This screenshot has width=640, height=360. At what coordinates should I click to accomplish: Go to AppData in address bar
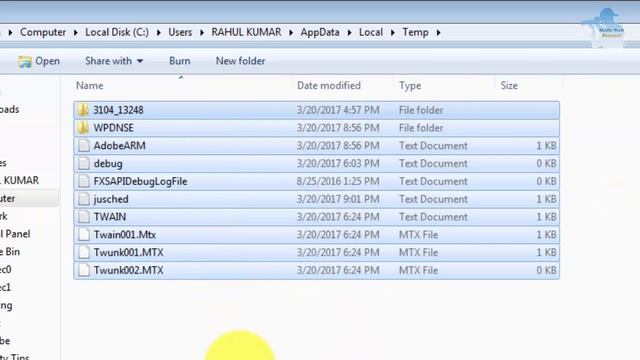click(x=320, y=32)
